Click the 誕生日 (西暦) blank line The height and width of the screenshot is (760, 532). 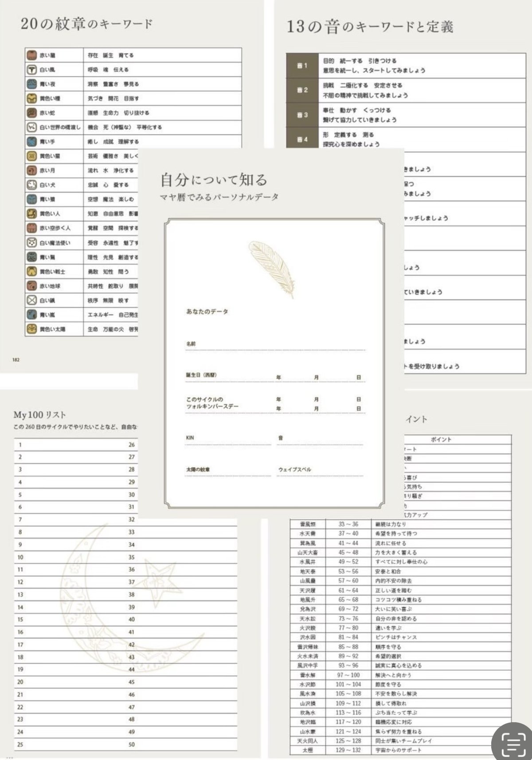point(275,376)
